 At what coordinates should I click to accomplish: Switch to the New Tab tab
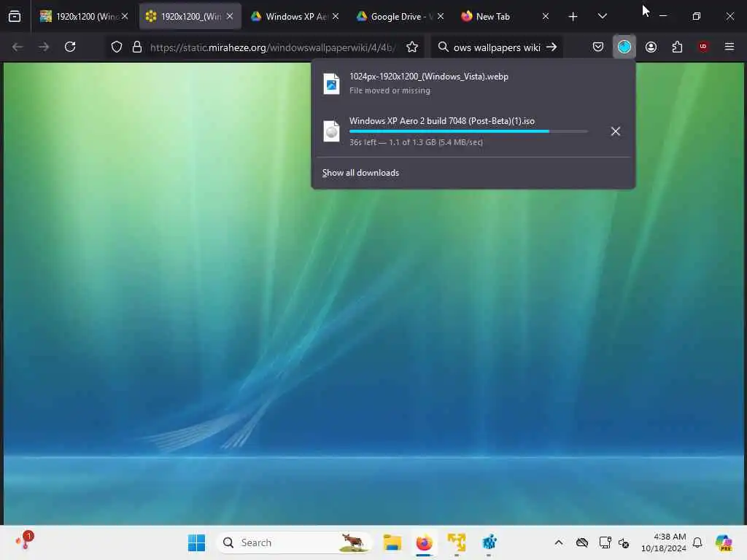pyautogui.click(x=506, y=17)
